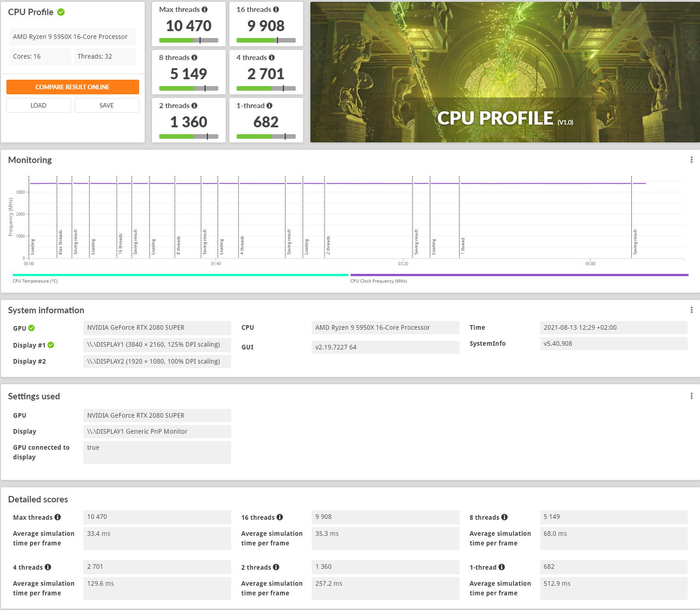Toggle the CPU Clock Frequency graph legend
Image resolution: width=700 pixels, height=610 pixels.
[378, 281]
